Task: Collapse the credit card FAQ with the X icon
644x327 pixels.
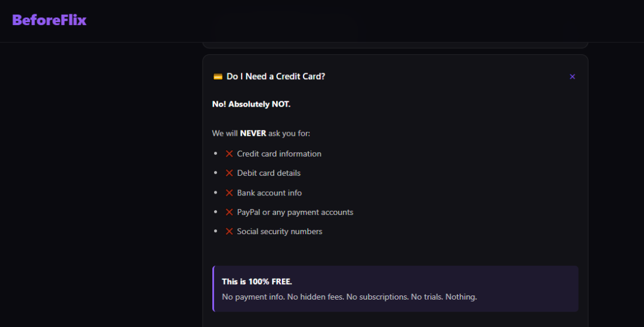Action: [x=572, y=77]
